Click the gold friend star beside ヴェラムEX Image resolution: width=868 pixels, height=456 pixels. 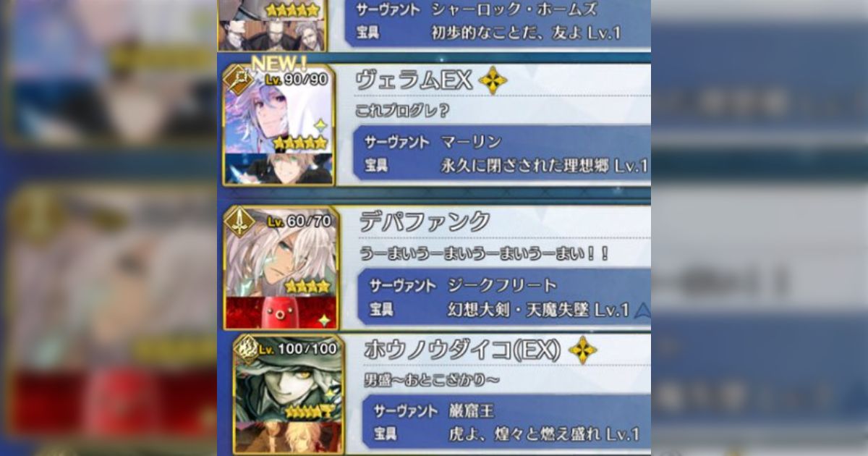pos(493,80)
